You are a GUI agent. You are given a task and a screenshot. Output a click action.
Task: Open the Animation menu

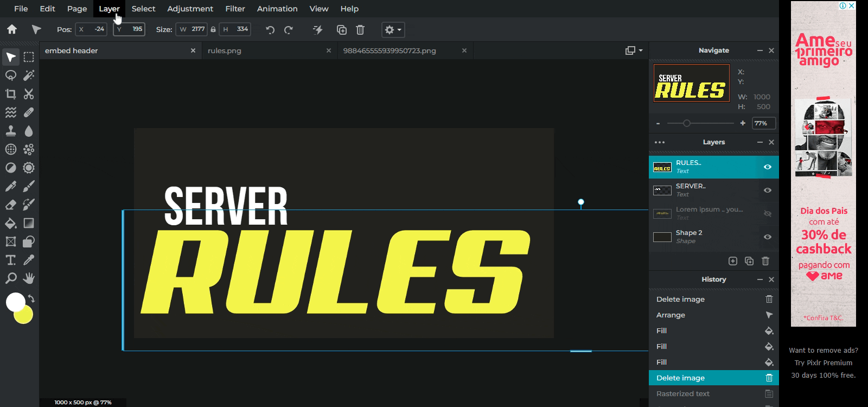click(277, 9)
